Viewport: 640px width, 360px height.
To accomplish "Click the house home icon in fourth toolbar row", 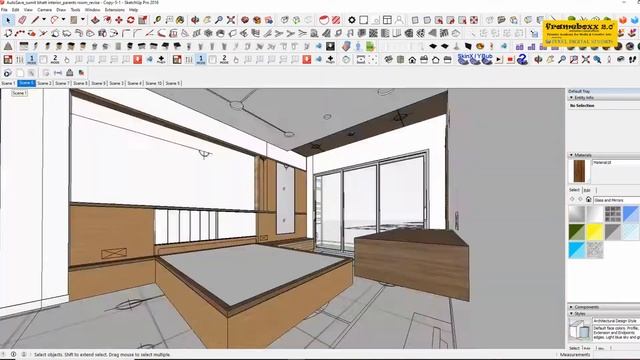I will click(412, 60).
